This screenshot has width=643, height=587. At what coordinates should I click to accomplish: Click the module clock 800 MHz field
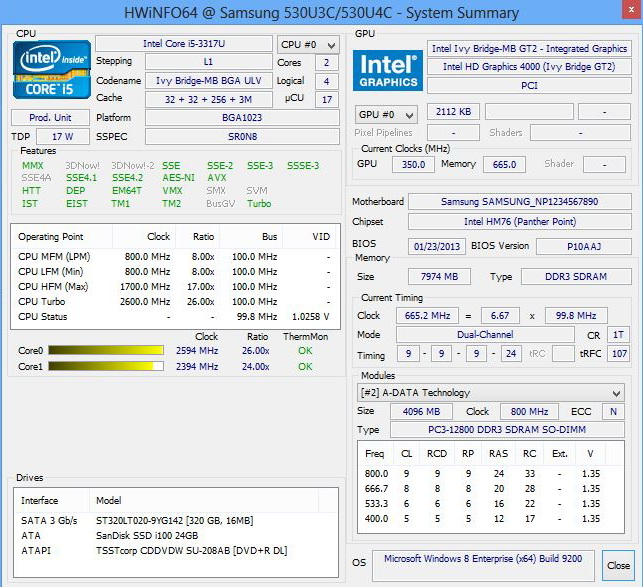(529, 411)
